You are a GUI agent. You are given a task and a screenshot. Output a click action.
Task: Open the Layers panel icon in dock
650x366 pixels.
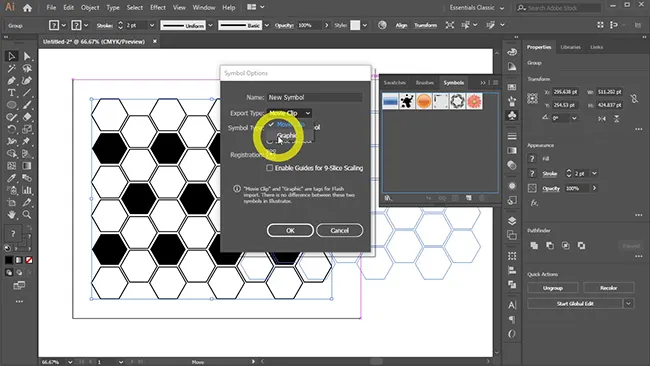coord(512,221)
